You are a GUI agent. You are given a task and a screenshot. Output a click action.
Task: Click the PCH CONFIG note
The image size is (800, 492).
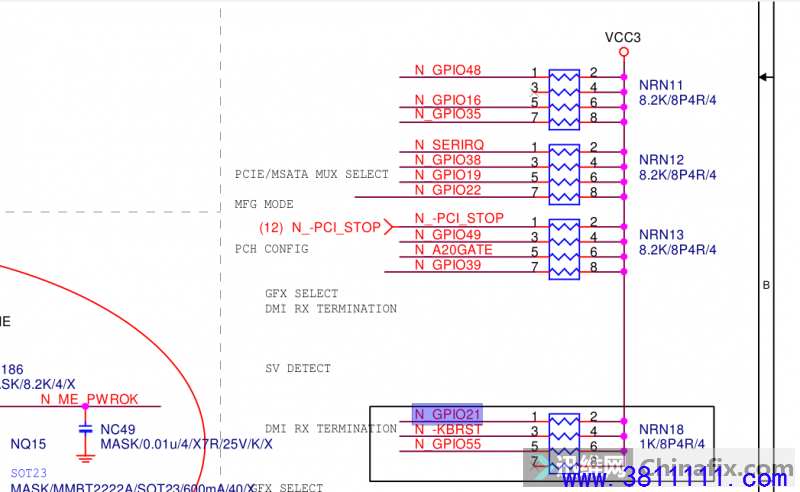pyautogui.click(x=271, y=249)
